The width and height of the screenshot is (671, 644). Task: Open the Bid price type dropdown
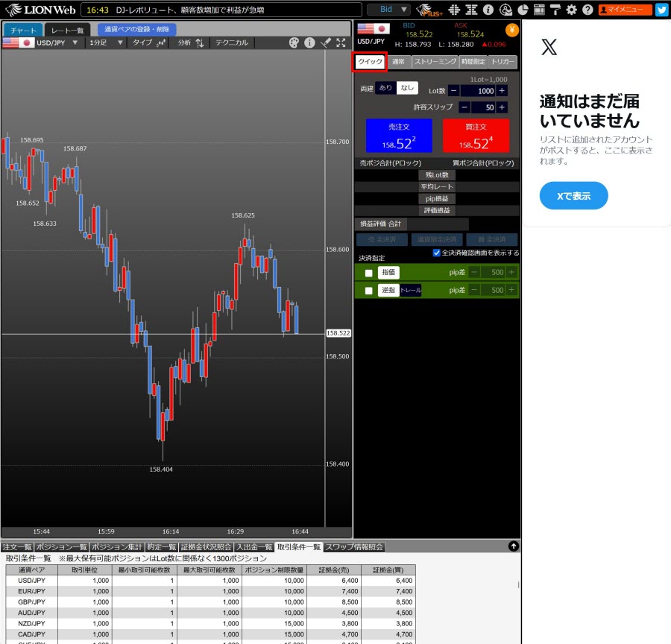tap(388, 10)
